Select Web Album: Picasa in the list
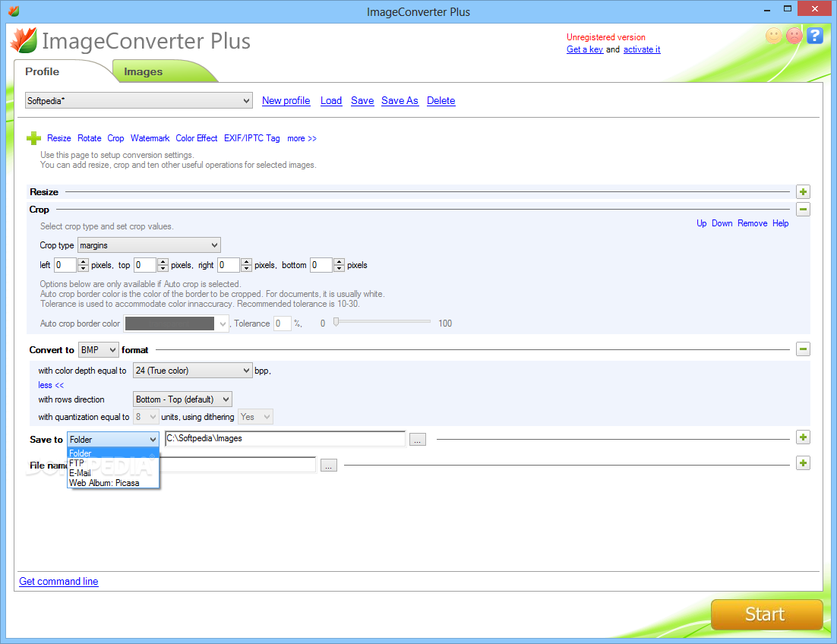 tap(113, 483)
